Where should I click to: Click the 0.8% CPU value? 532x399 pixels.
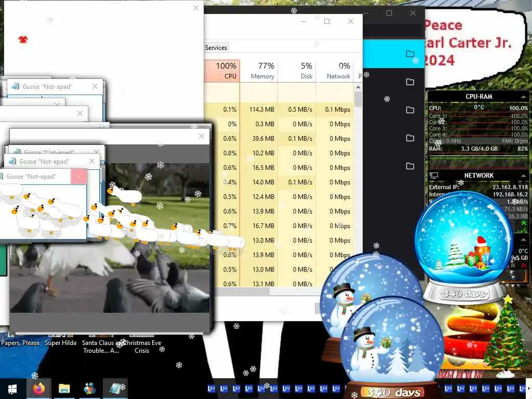(230, 153)
